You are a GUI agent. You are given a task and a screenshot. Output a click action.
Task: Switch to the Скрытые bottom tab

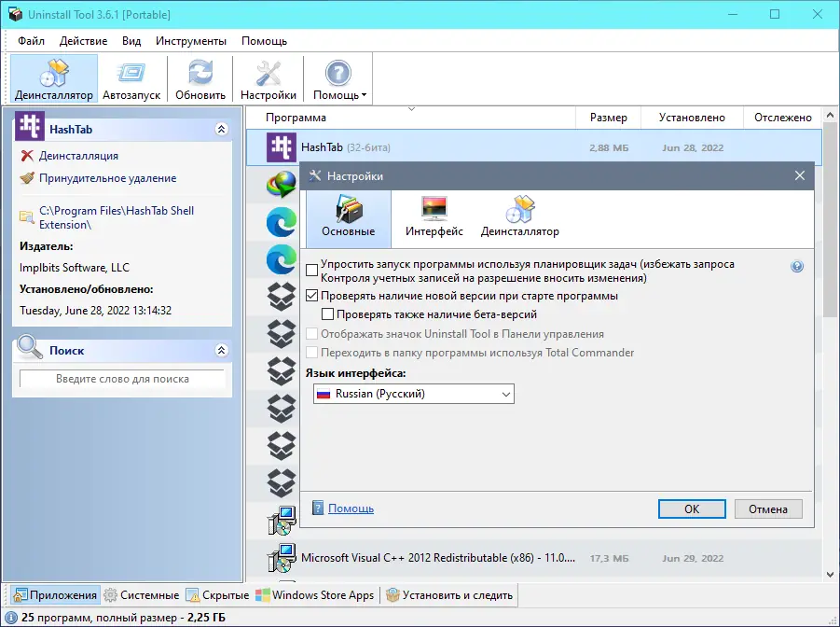(217, 595)
